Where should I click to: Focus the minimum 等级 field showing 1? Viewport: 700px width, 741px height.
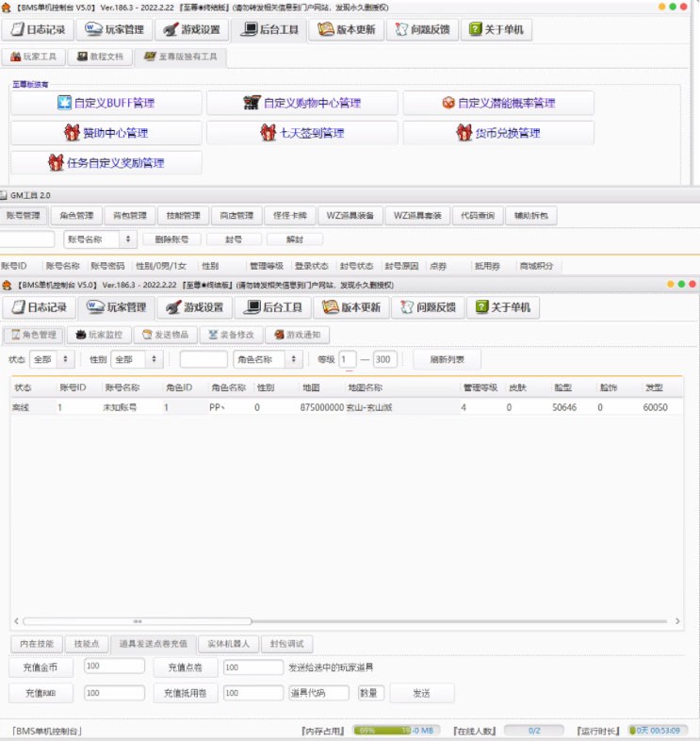click(347, 359)
